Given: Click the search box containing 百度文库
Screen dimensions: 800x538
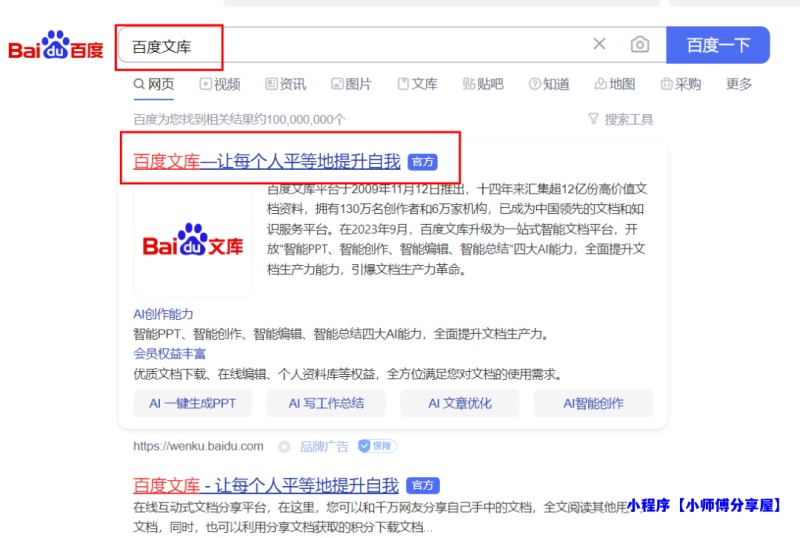Looking at the screenshot, I should tap(350, 45).
